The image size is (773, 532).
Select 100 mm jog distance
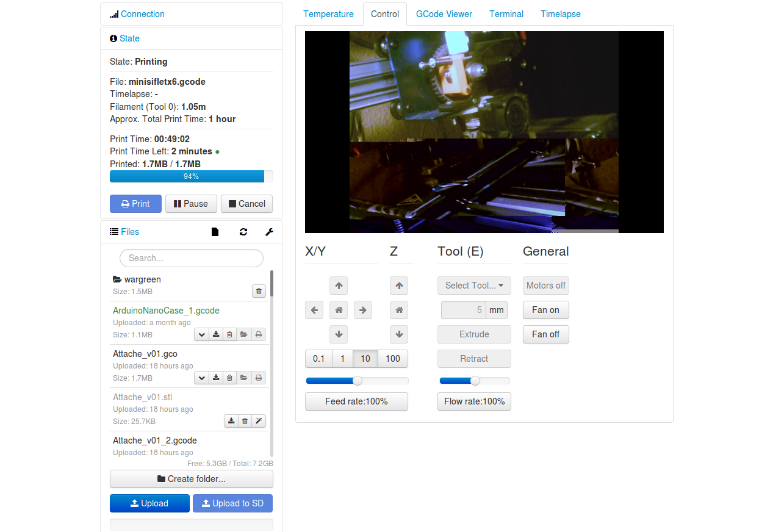tap(393, 359)
